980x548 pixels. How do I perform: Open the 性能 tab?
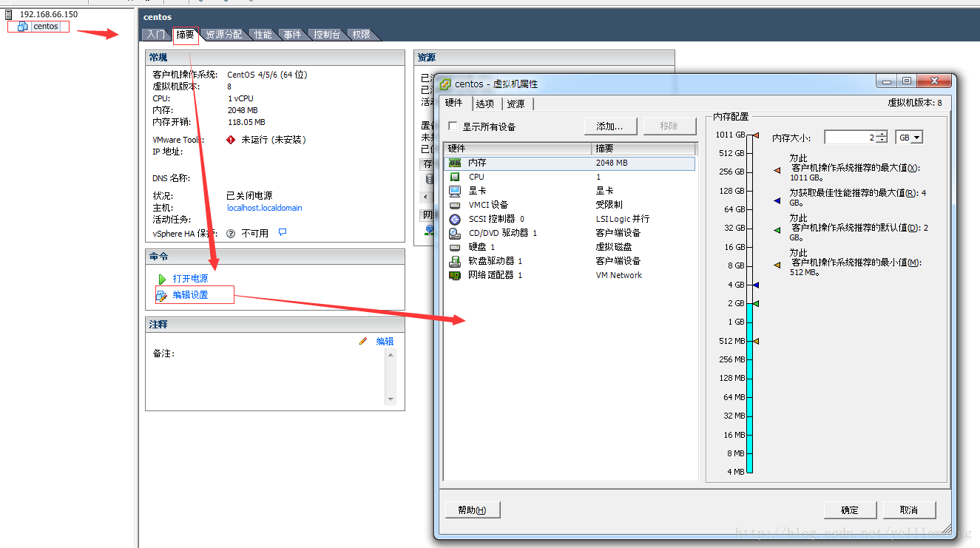click(263, 35)
